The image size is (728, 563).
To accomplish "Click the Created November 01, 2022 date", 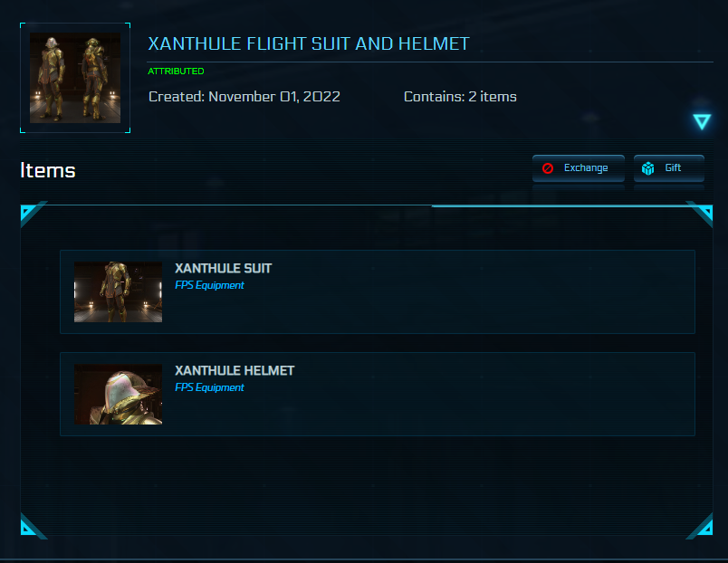I will 244,96.
